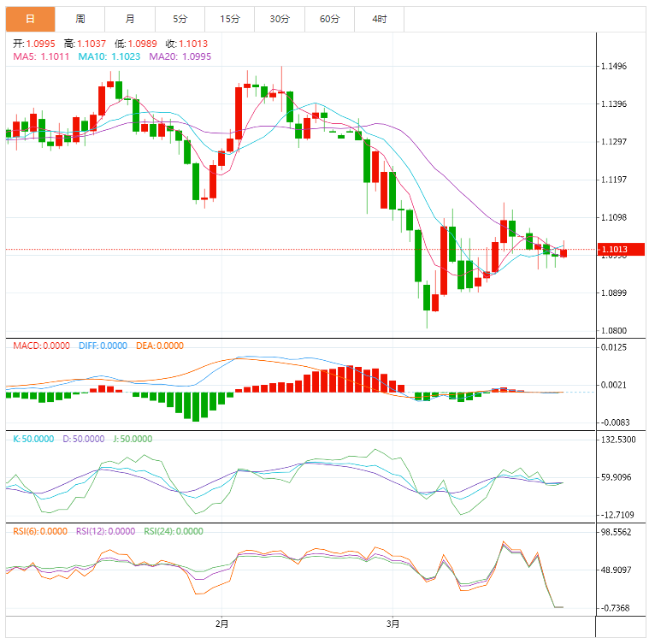
Task: Open the 15分 timeframe tab
Action: [x=230, y=19]
